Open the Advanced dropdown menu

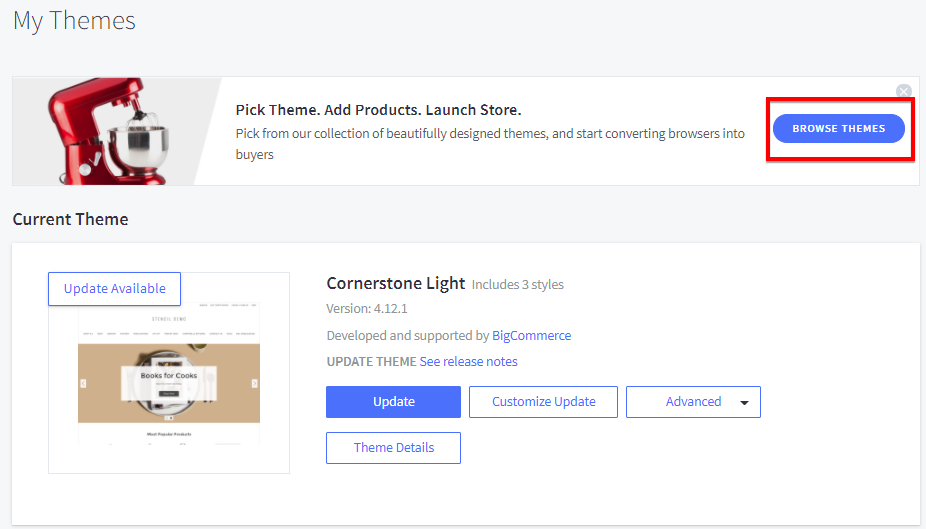click(692, 402)
